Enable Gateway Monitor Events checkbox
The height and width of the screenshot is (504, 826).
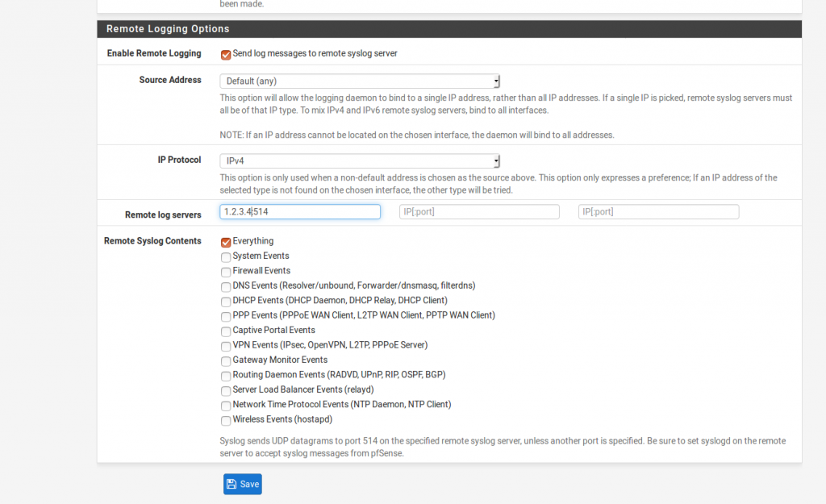click(x=226, y=360)
